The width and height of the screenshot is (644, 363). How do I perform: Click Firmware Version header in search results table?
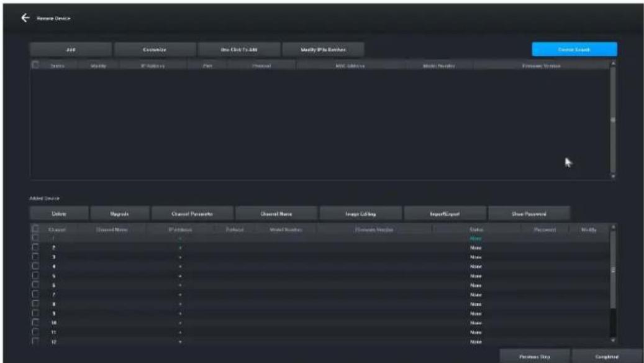(542, 66)
